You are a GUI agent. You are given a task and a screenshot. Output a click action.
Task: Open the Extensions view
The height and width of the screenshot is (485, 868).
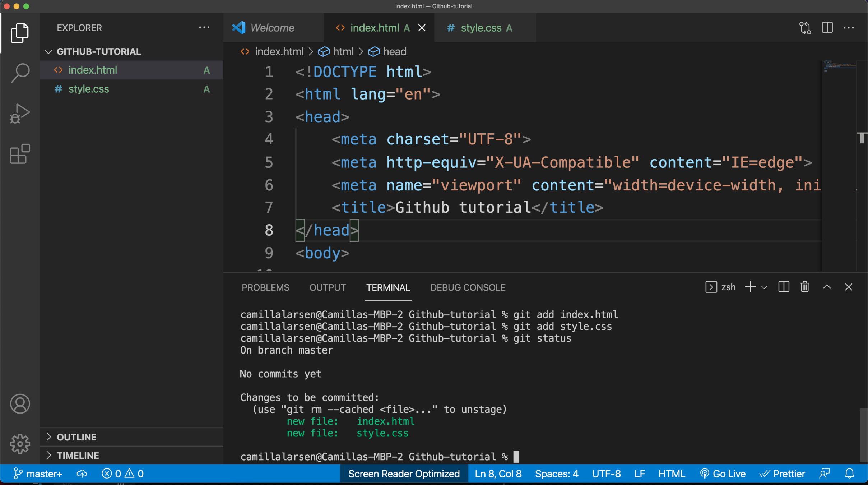tap(20, 154)
